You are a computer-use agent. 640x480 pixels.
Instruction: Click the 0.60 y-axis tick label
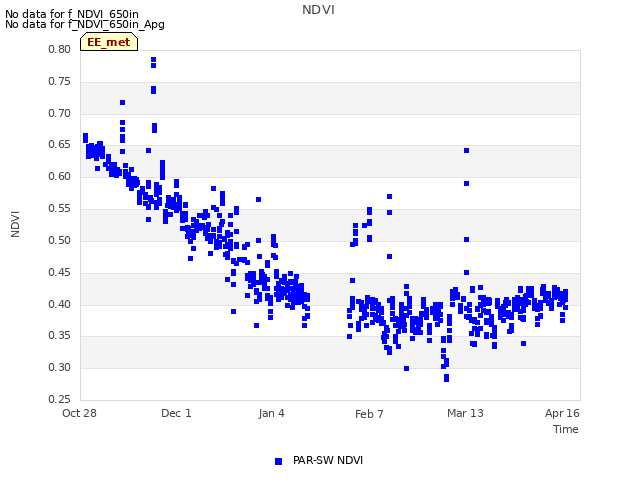point(60,176)
